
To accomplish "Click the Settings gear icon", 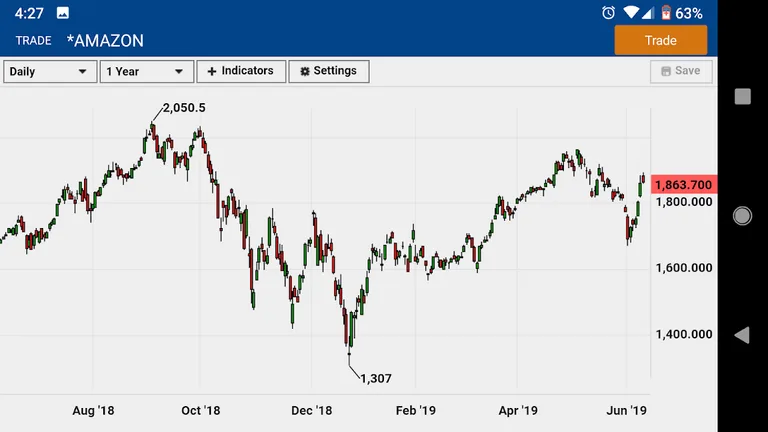I will pyautogui.click(x=304, y=72).
